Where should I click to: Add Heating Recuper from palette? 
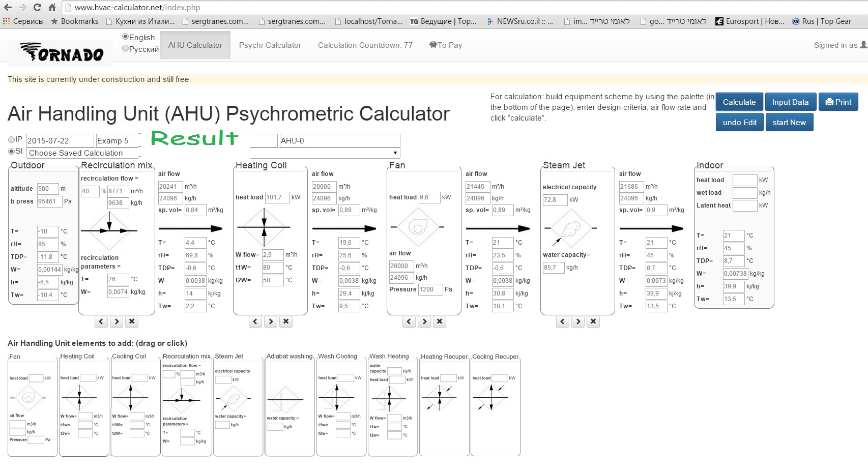[x=444, y=404]
